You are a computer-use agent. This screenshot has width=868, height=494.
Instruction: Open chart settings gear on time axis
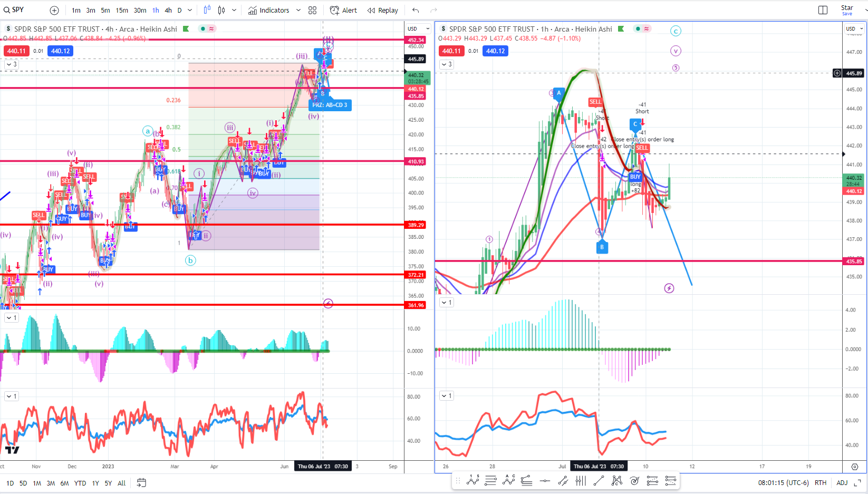[x=855, y=467]
